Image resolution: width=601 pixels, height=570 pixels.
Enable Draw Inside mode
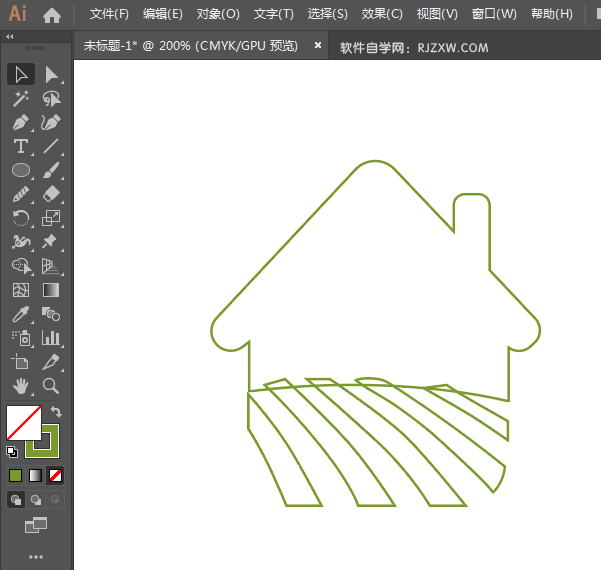tap(55, 500)
